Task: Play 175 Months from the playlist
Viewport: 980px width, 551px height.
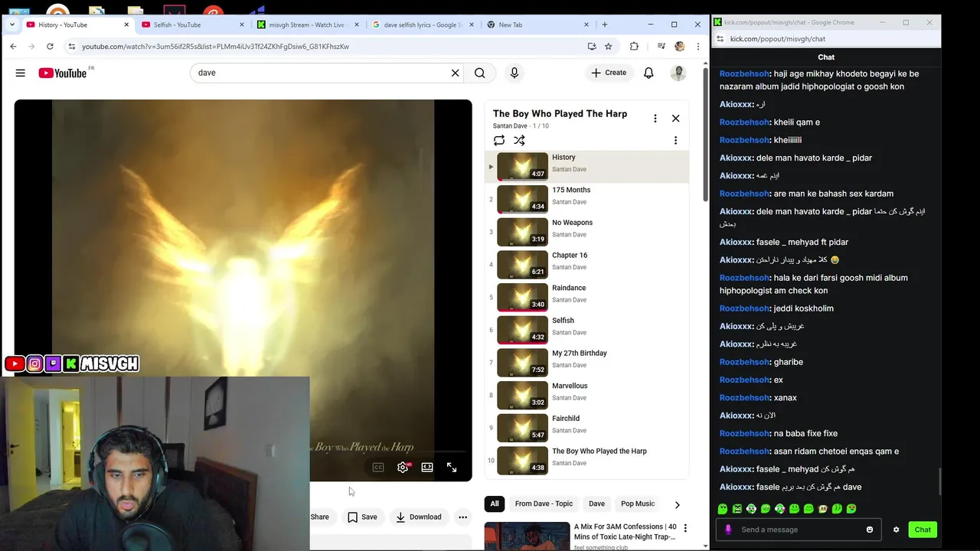Action: tap(587, 199)
